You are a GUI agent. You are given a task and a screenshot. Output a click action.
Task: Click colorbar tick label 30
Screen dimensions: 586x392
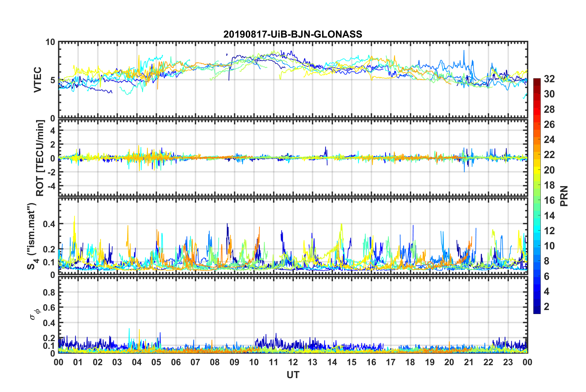[549, 94]
